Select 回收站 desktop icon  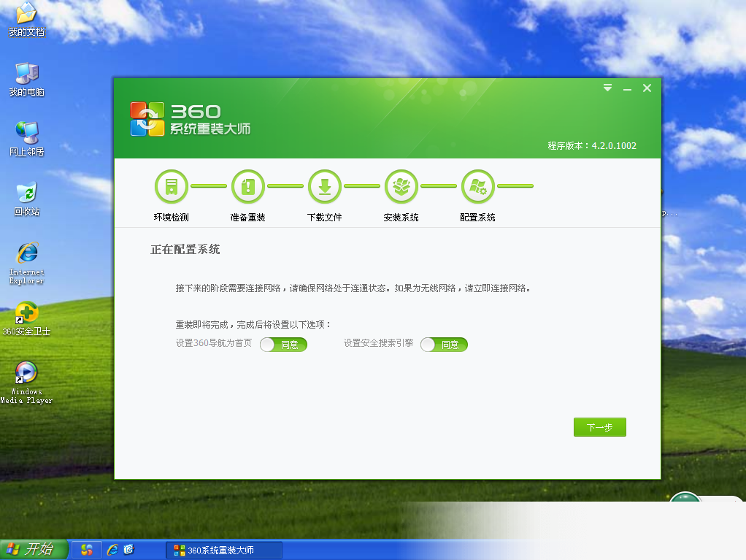(x=26, y=199)
